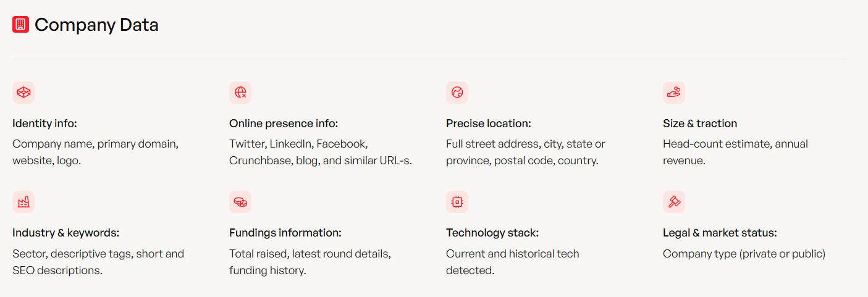Click the Company type (private or public) text
Image resolution: width=868 pixels, height=297 pixels.
click(x=744, y=254)
